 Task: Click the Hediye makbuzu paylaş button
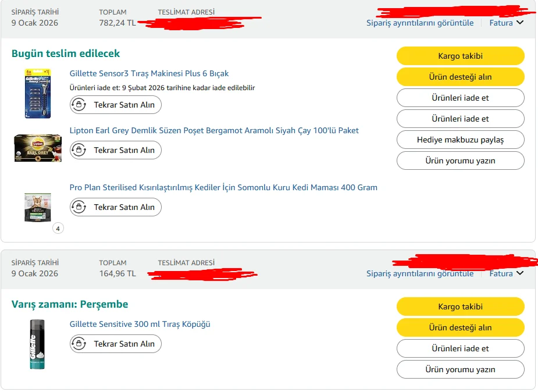coord(460,140)
